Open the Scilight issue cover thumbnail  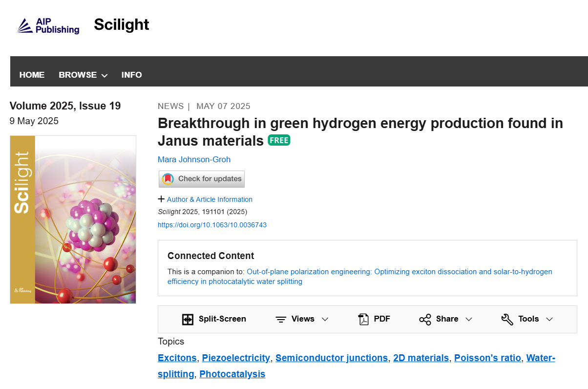[x=73, y=219]
